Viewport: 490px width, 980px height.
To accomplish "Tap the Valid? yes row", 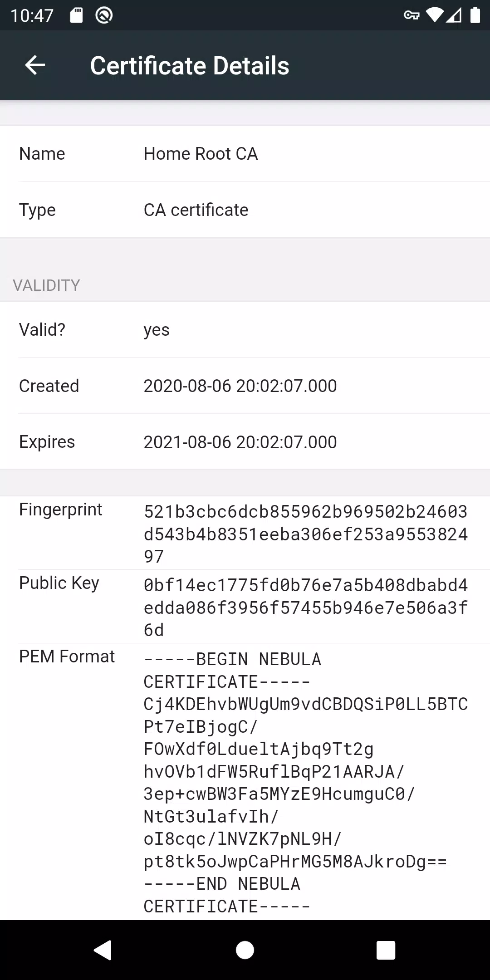I will pos(245,330).
